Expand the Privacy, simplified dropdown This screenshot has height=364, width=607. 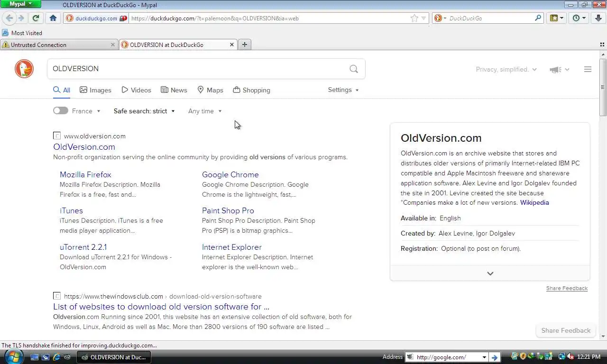point(506,69)
